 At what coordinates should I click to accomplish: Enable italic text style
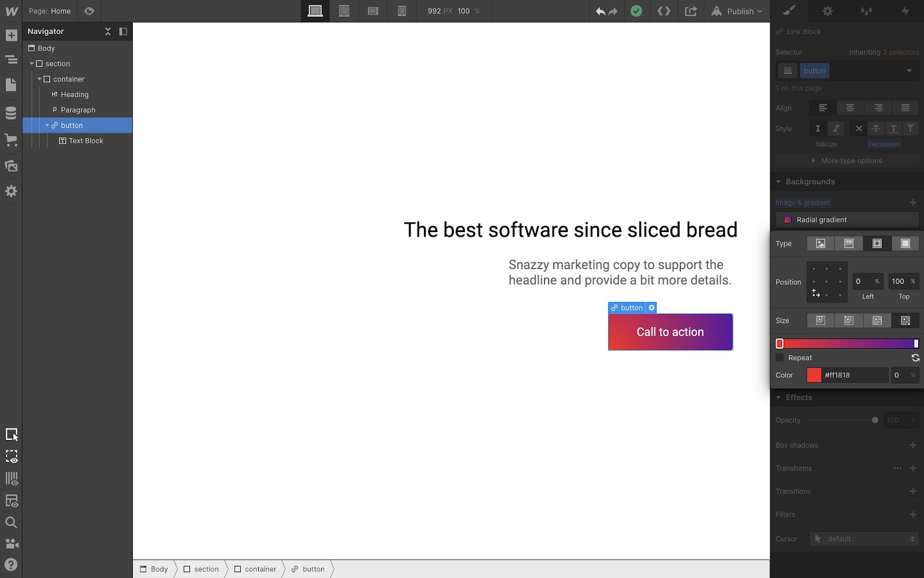coord(836,129)
